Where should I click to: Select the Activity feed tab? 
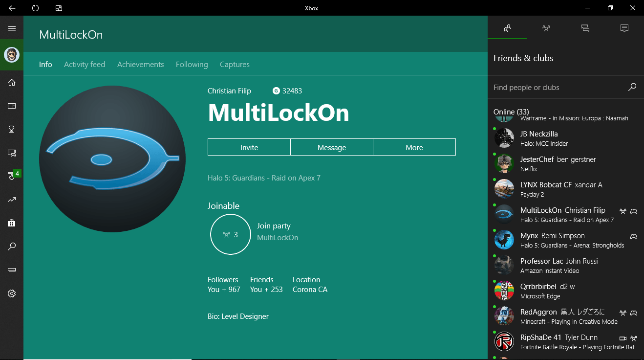point(85,65)
